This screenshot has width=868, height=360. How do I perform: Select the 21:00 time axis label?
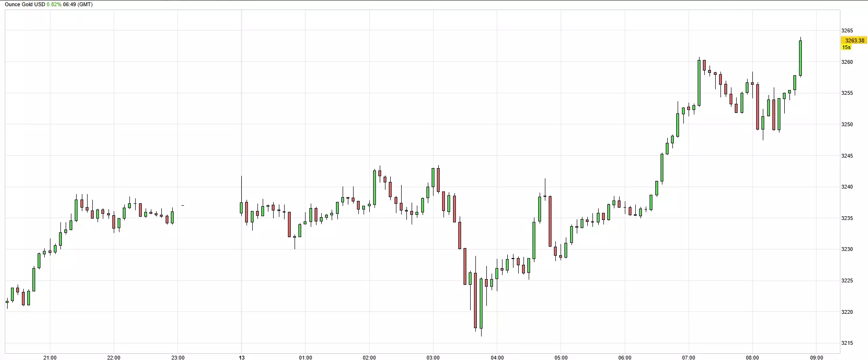tap(50, 357)
